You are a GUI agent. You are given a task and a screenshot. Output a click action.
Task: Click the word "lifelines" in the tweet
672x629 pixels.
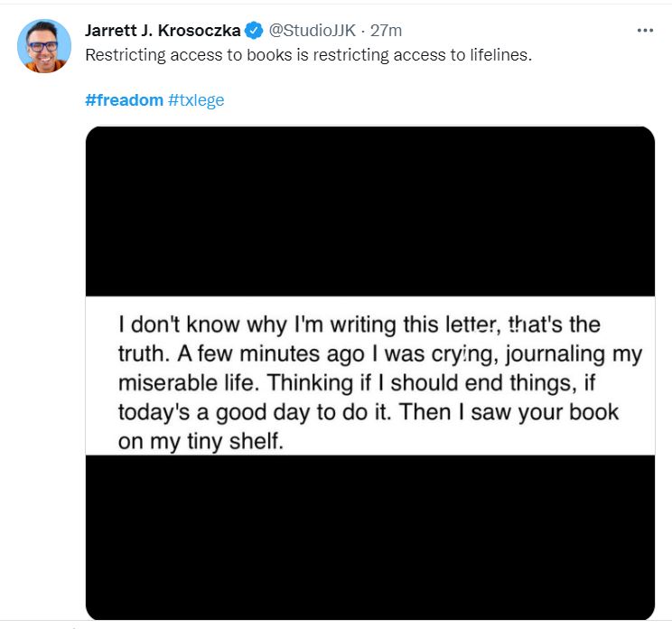[x=499, y=55]
